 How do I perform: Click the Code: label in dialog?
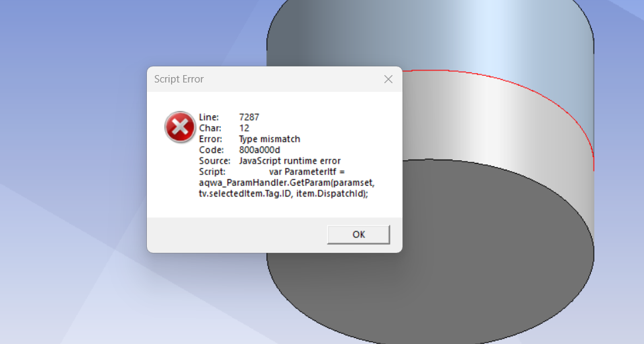[211, 150]
